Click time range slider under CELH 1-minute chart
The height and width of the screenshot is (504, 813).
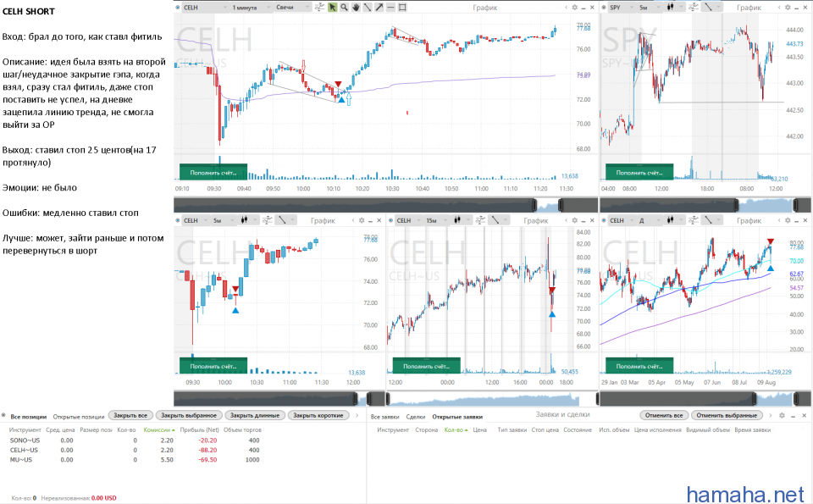386,205
